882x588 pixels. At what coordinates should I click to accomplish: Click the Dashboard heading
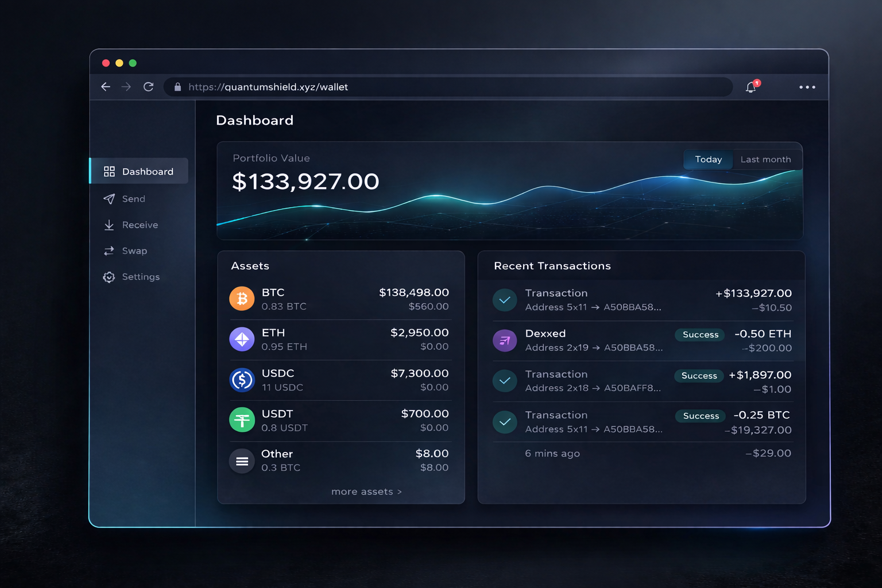click(254, 121)
